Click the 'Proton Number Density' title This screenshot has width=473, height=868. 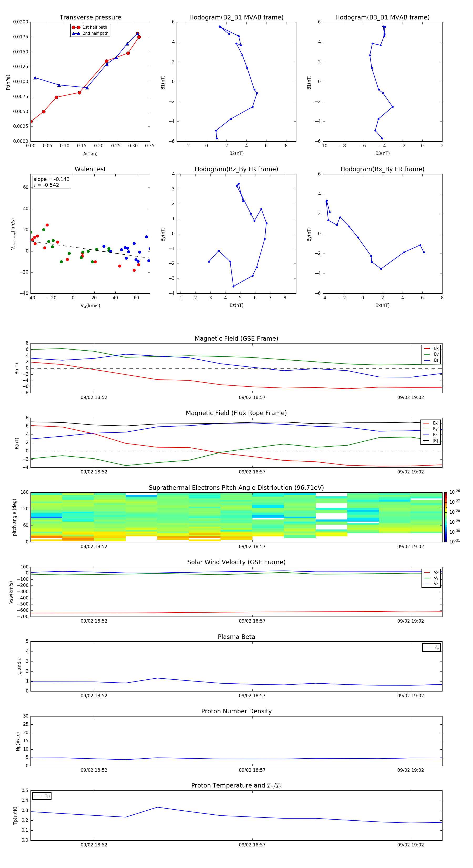pyautogui.click(x=236, y=711)
